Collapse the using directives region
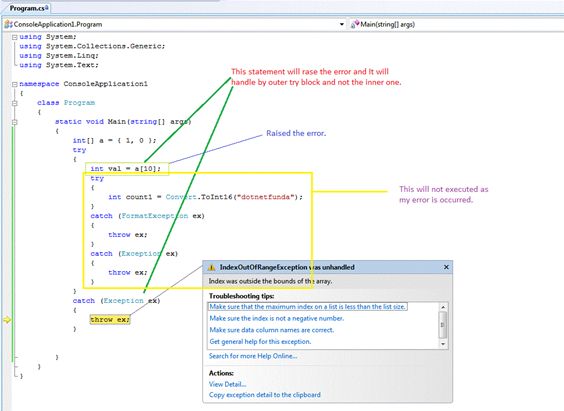 coord(14,37)
